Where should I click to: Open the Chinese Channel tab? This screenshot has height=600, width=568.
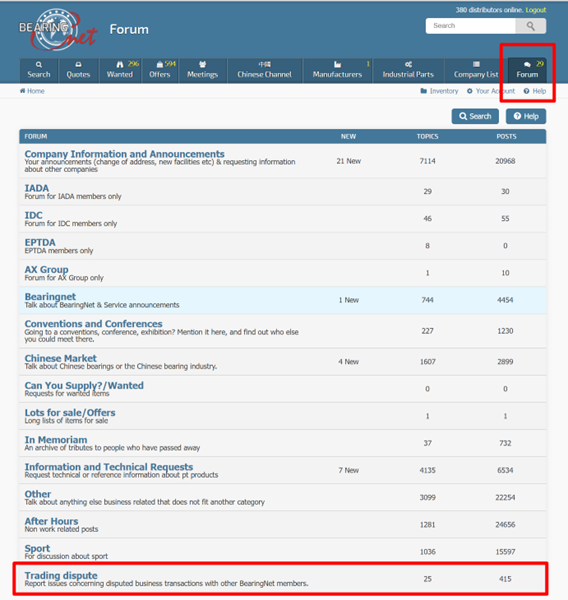pos(264,70)
